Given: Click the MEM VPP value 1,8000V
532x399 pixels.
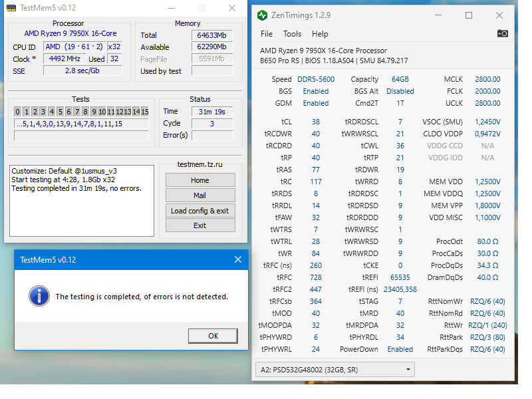Looking at the screenshot, I should (487, 205).
